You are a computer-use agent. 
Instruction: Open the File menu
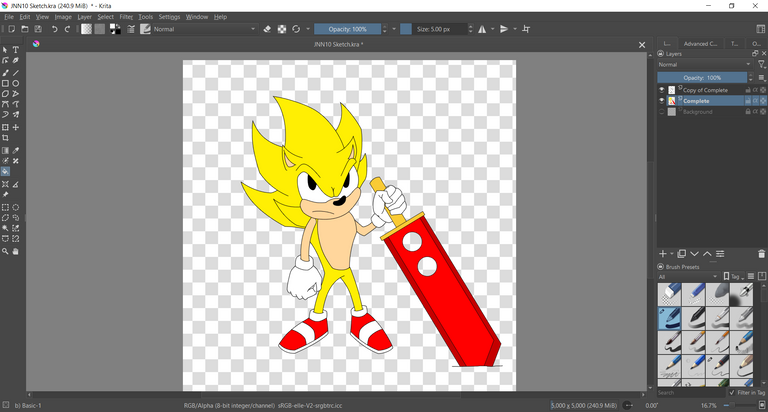click(9, 17)
